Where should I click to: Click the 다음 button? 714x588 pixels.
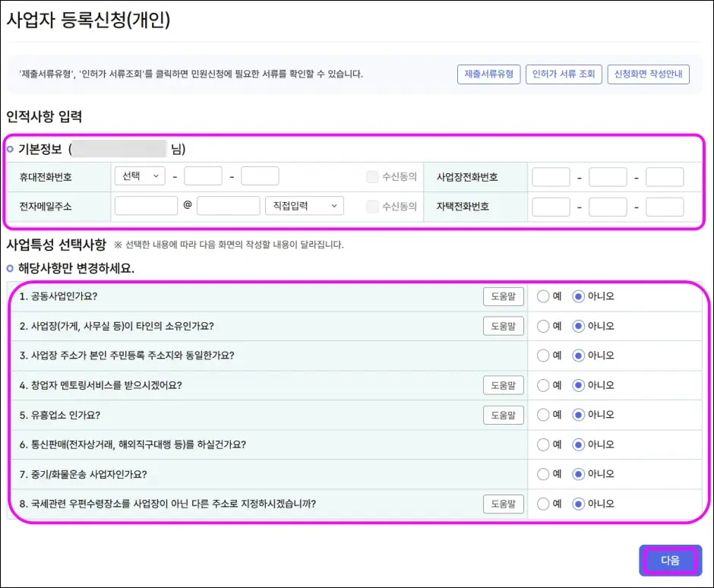670,560
